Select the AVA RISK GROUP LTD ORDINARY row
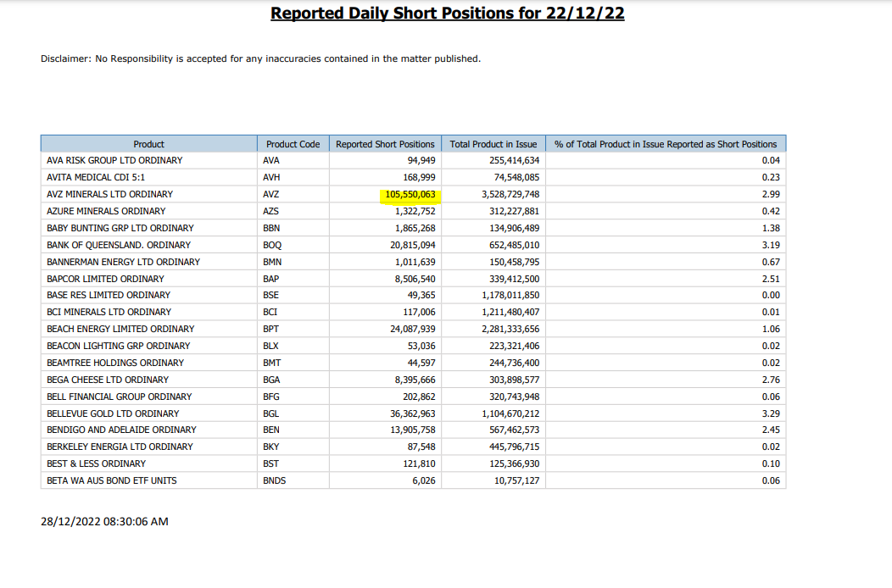 [114, 160]
